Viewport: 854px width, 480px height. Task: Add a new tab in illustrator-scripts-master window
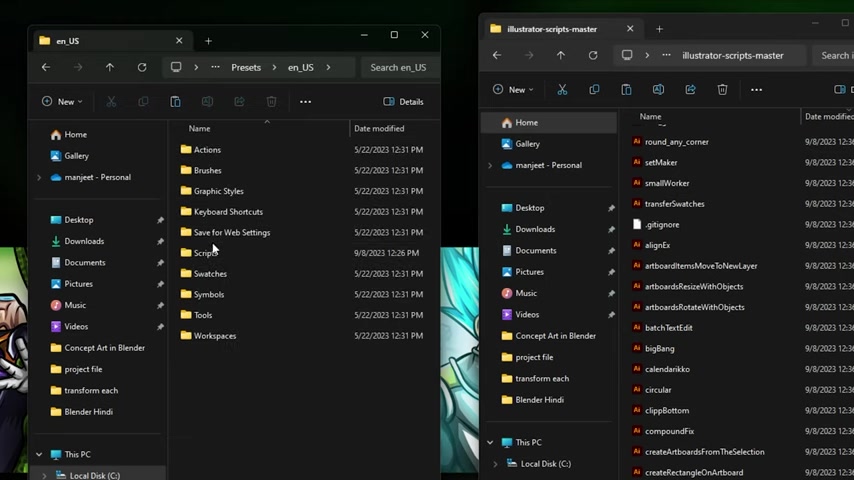[659, 29]
